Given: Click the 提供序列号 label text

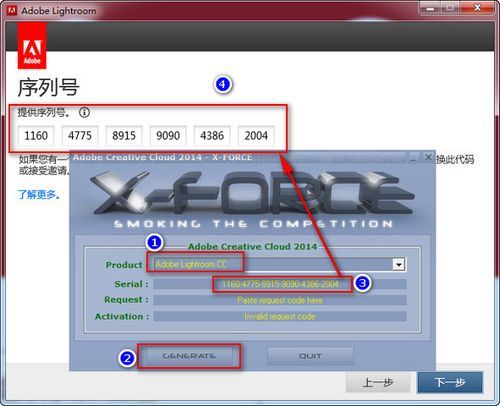Looking at the screenshot, I should tap(44, 112).
